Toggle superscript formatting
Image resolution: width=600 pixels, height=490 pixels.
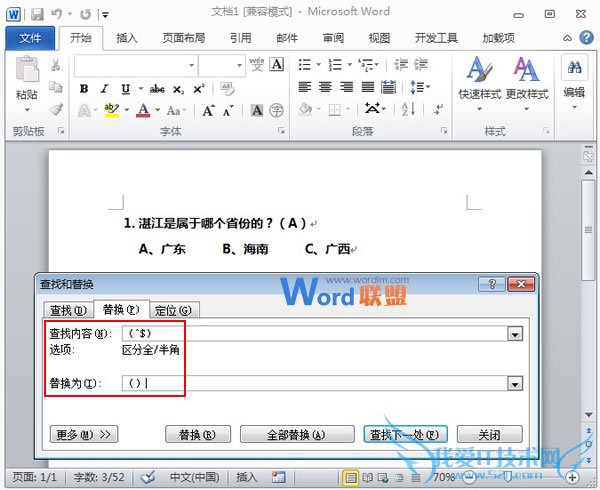coord(198,89)
